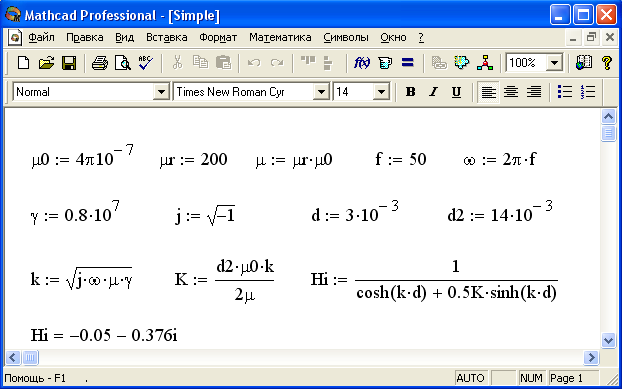Click the AUTO status bar indicator
622x389 pixels.
coord(470,378)
